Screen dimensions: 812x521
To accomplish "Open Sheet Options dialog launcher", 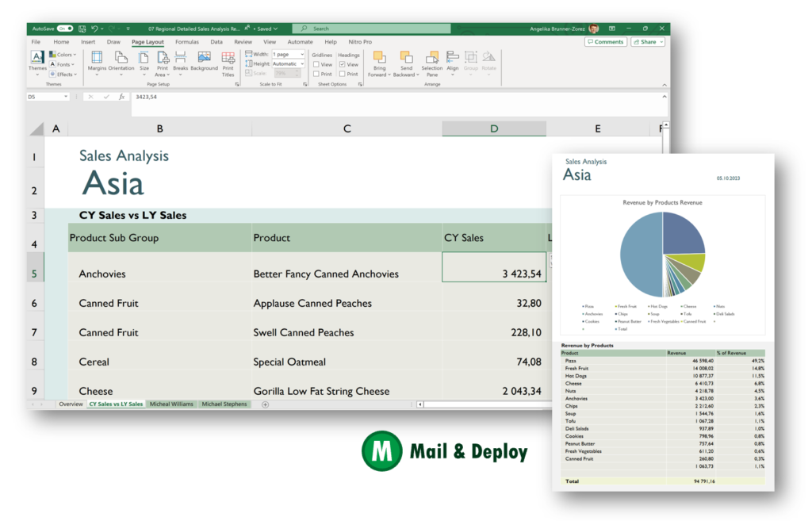I will click(360, 84).
